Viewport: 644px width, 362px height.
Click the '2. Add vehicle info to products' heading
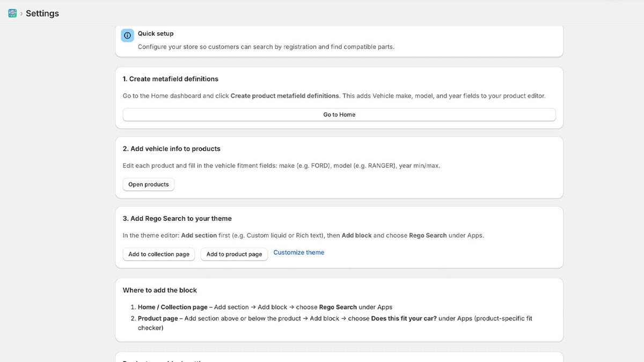tap(172, 149)
